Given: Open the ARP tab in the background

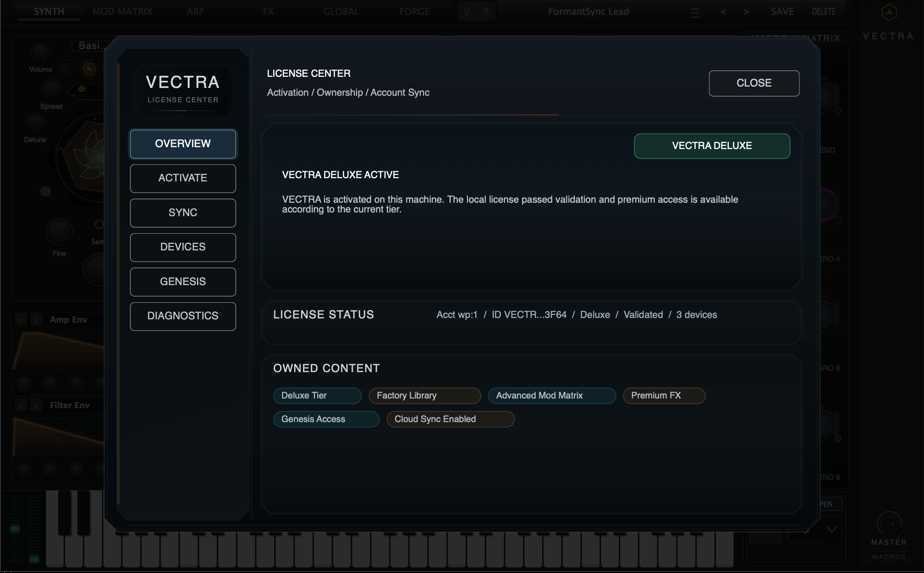Looking at the screenshot, I should click(195, 12).
